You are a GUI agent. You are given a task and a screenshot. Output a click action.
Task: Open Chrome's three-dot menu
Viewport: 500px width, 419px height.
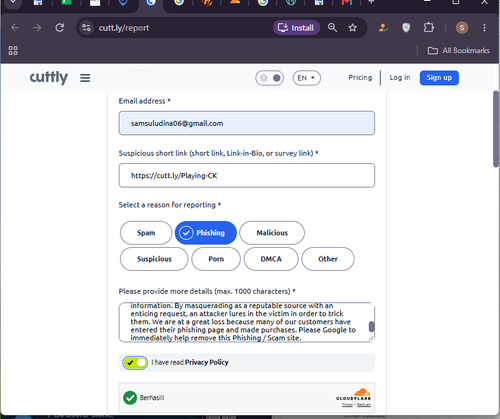pos(484,28)
